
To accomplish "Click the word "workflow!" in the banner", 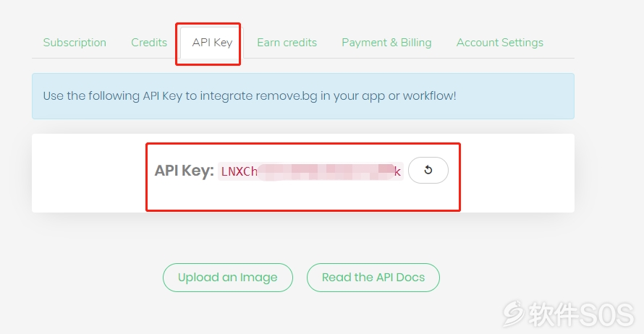I will coord(429,96).
